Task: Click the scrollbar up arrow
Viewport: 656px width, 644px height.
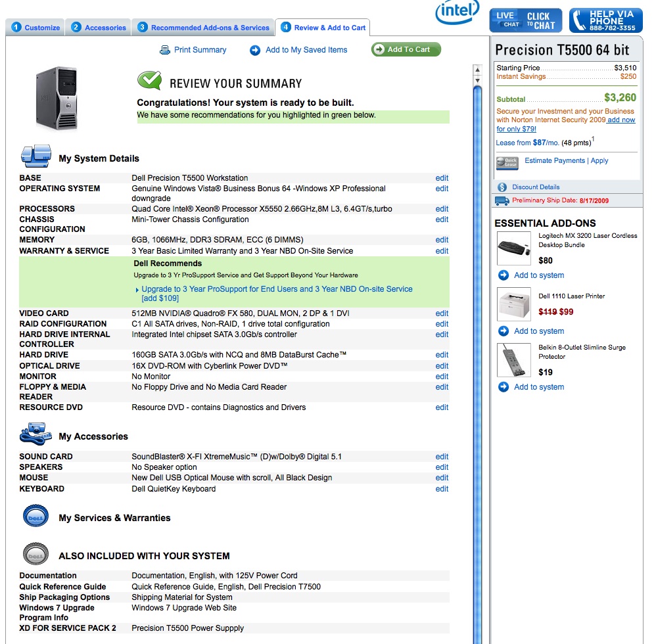Action: click(x=477, y=70)
